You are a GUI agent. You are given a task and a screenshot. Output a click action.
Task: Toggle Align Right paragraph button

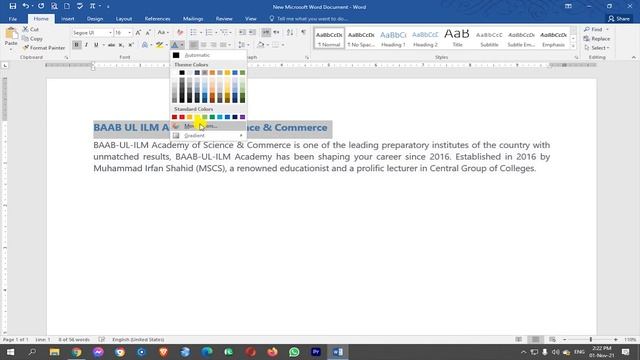pyautogui.click(x=213, y=45)
